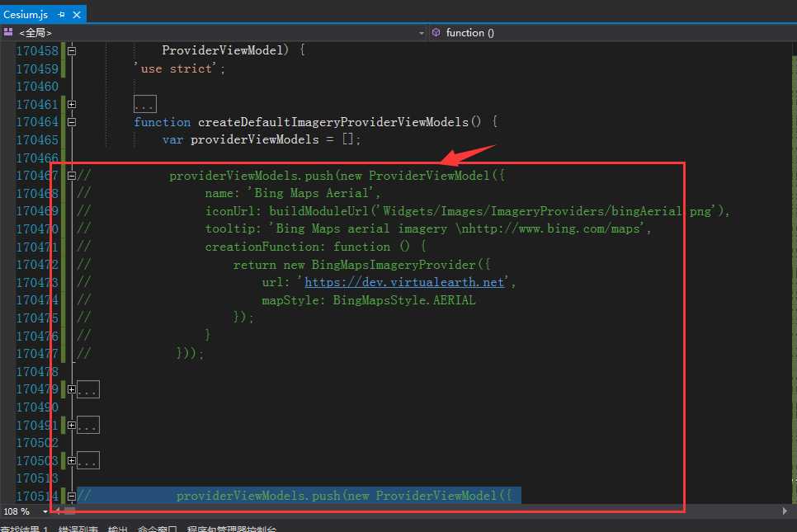Click the highlighted providerViewModels.push line 170514
The width and height of the screenshot is (797, 532).
click(x=299, y=496)
